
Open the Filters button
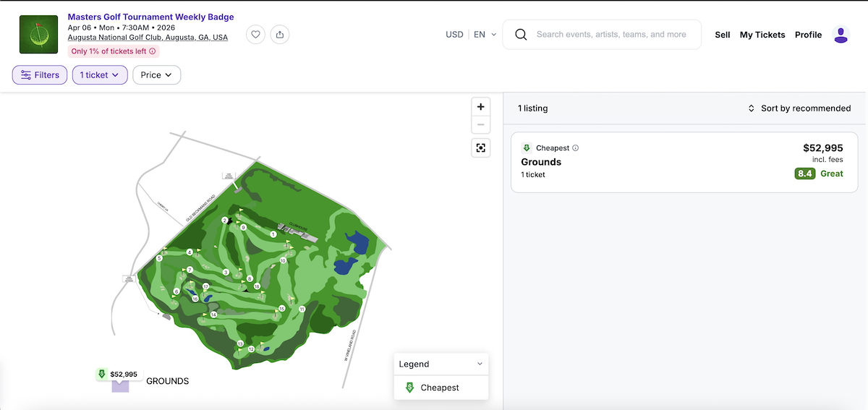tap(40, 75)
